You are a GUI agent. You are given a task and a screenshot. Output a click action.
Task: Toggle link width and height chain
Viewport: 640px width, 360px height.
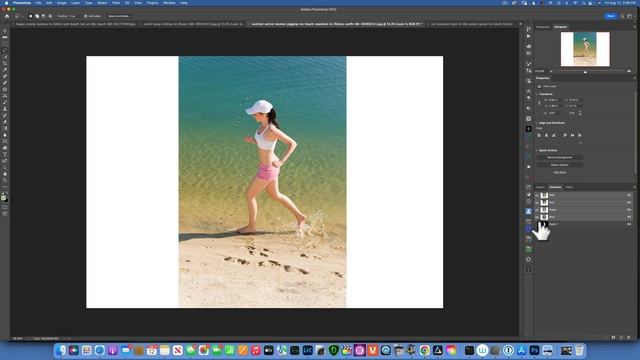539,103
